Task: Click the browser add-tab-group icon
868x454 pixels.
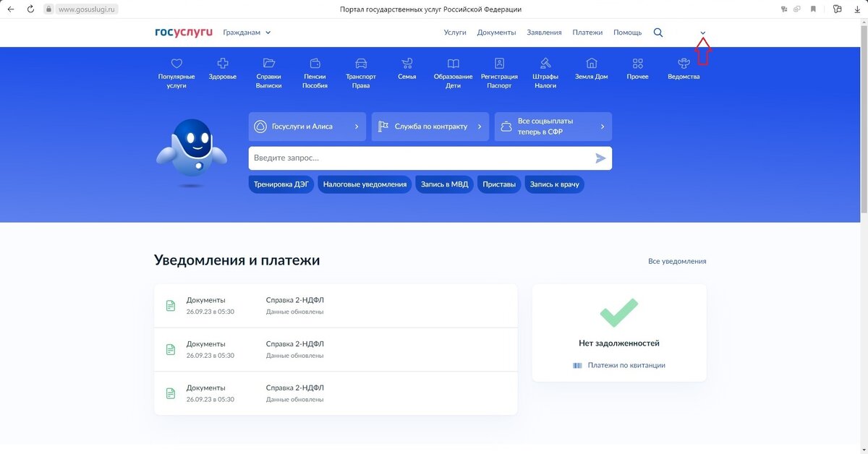Action: coord(798,9)
